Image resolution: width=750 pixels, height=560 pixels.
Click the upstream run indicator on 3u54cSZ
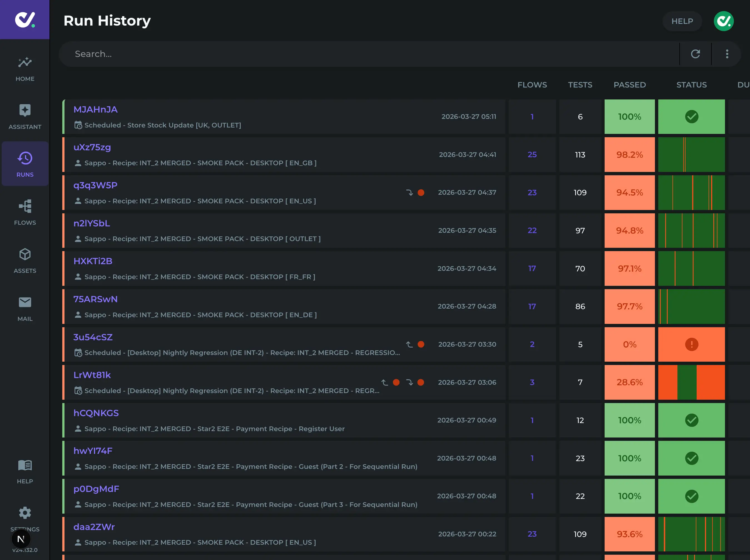click(409, 344)
